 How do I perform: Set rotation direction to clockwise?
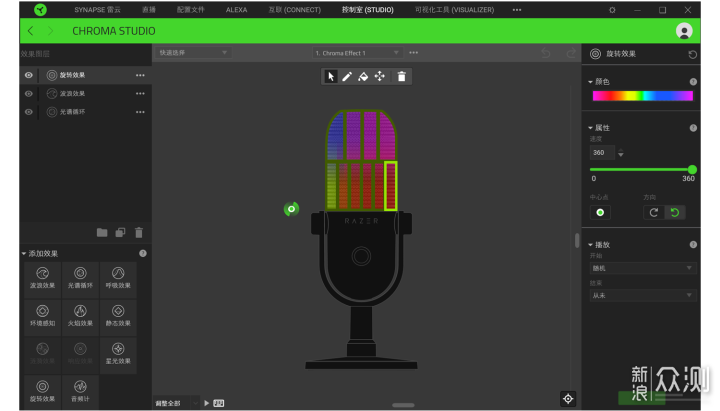654,212
